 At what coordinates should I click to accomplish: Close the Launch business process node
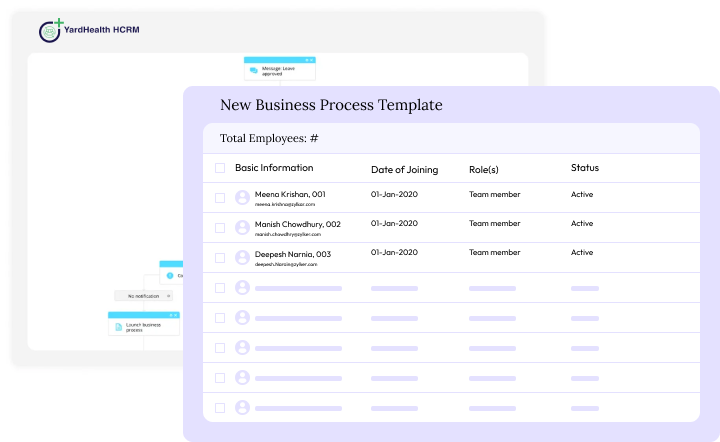tap(175, 315)
